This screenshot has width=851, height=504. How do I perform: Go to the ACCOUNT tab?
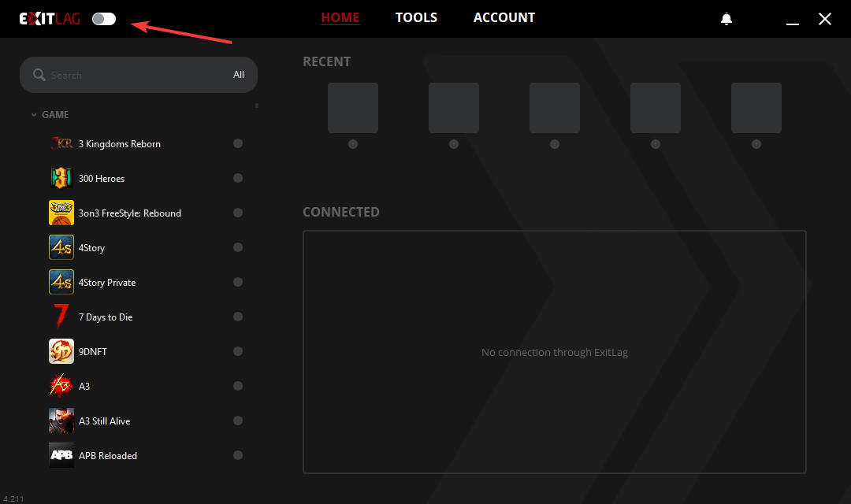(x=504, y=18)
